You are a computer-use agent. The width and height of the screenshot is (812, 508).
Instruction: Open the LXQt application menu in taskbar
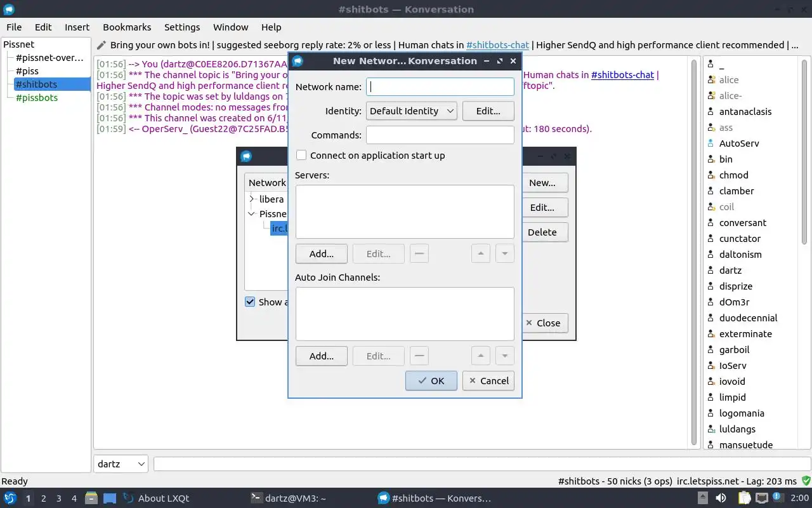click(x=10, y=498)
